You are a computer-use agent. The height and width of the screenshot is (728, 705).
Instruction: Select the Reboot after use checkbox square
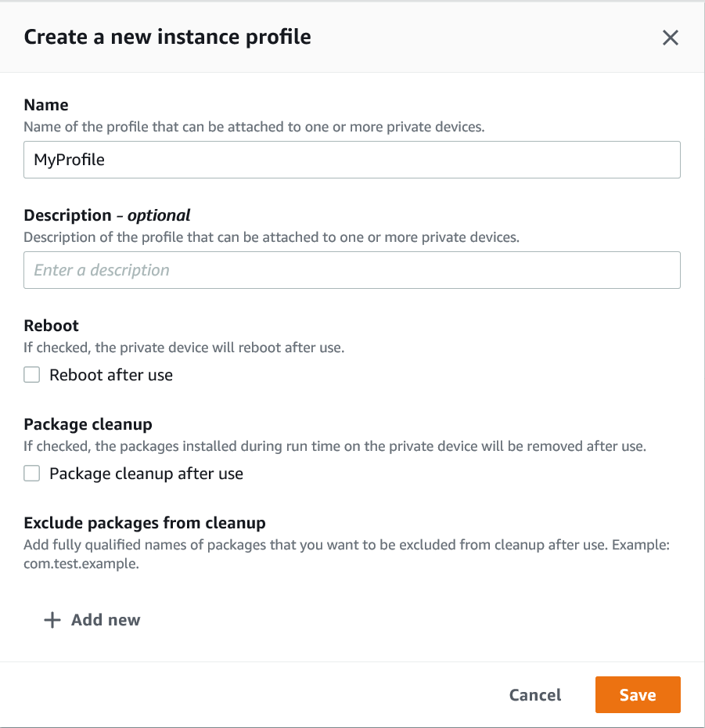[x=31, y=374]
